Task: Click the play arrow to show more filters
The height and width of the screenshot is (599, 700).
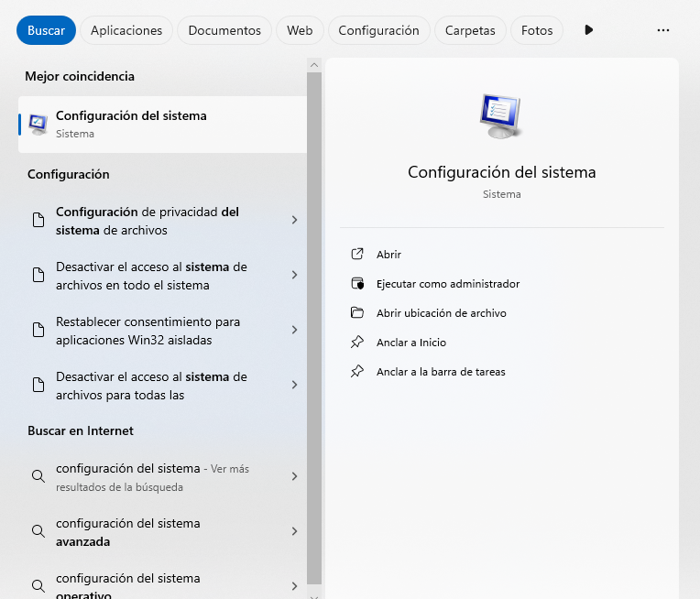Action: point(588,30)
